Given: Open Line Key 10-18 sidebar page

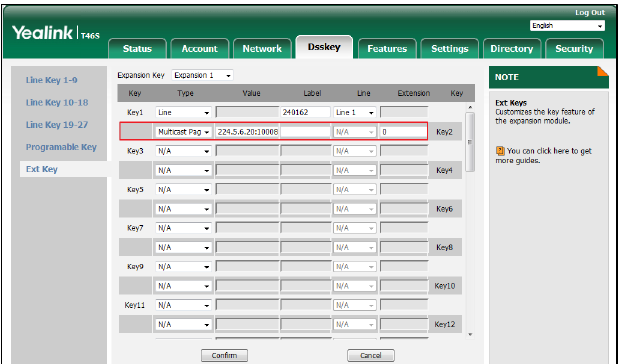Looking at the screenshot, I should pos(57,102).
